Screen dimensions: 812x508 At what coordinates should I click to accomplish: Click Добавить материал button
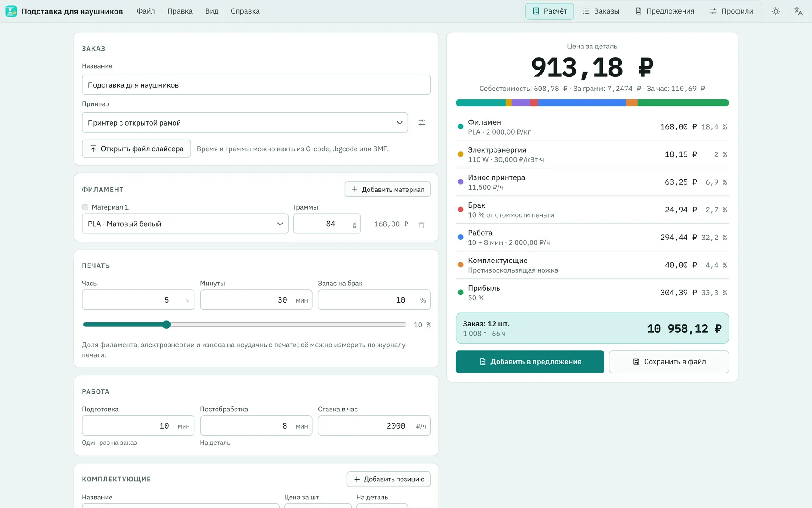[388, 189]
